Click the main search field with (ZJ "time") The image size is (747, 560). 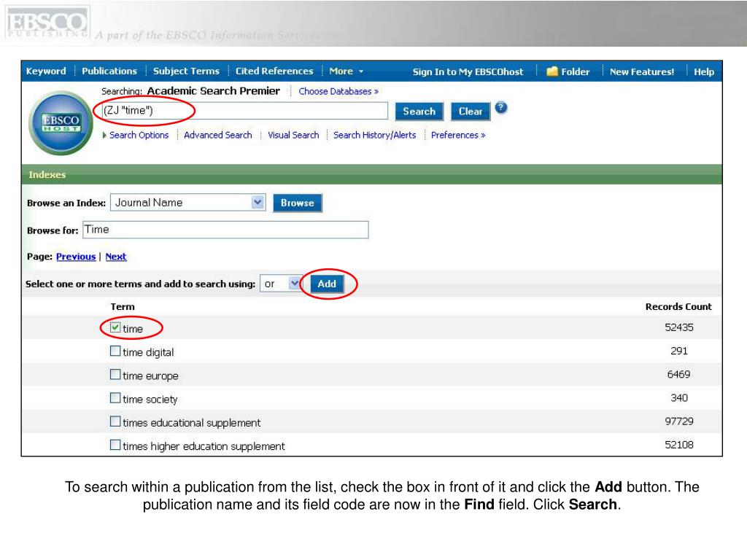245,111
